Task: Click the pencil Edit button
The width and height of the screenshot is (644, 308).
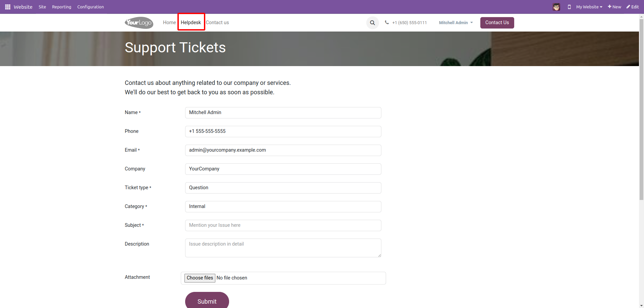Action: pos(632,7)
